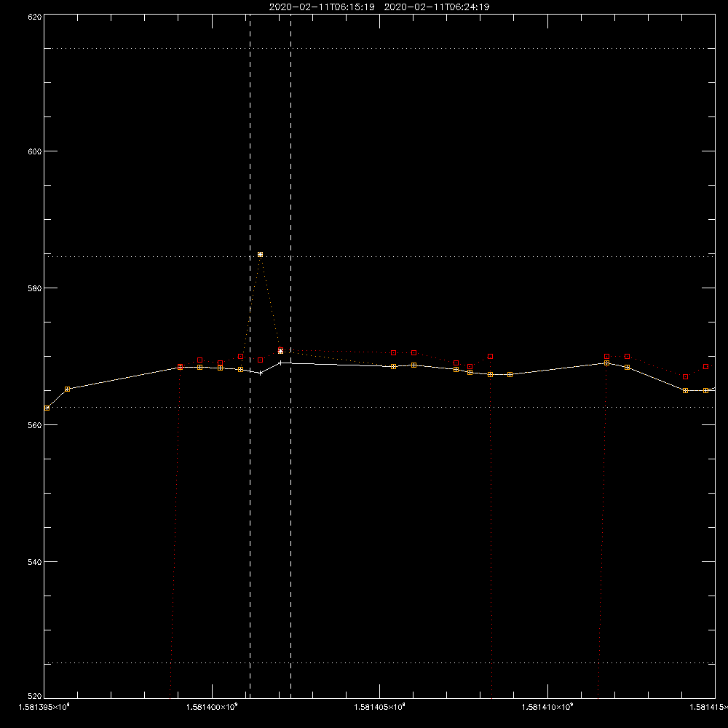Pick the white cross point without square near 567
The image size is (728, 728).
click(261, 373)
